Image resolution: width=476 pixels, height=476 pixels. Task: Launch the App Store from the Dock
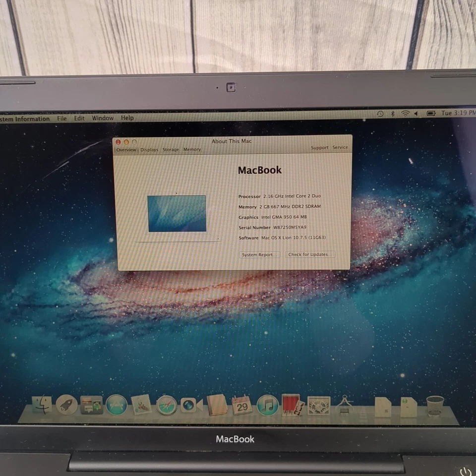point(117,406)
